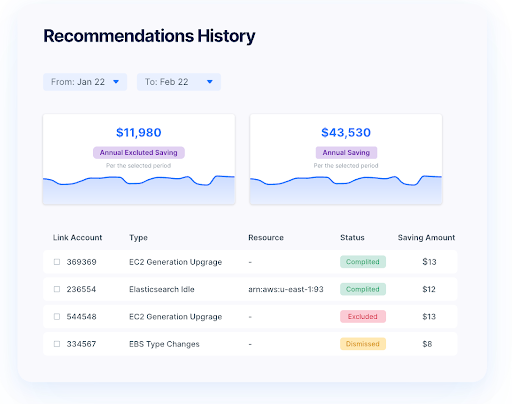Click the $11,980 savings chart card
Image resolution: width=512 pixels, height=404 pixels.
139,159
